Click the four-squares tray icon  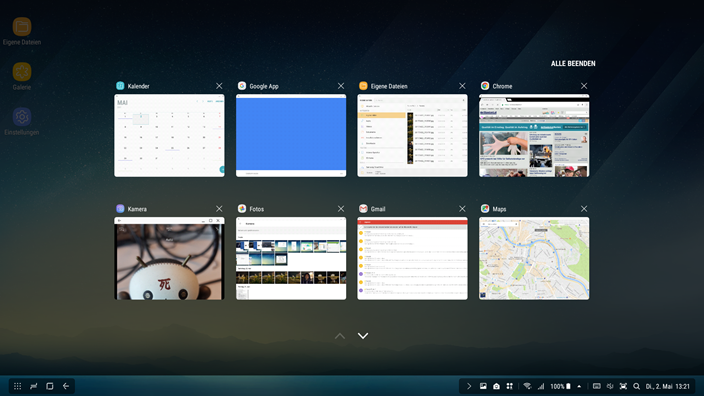pos(510,386)
